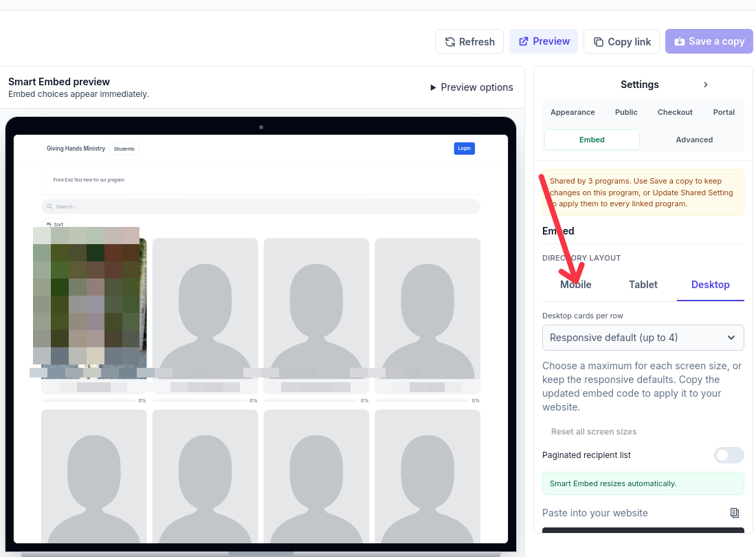
Task: Click the Paste into your website label
Action: (594, 512)
